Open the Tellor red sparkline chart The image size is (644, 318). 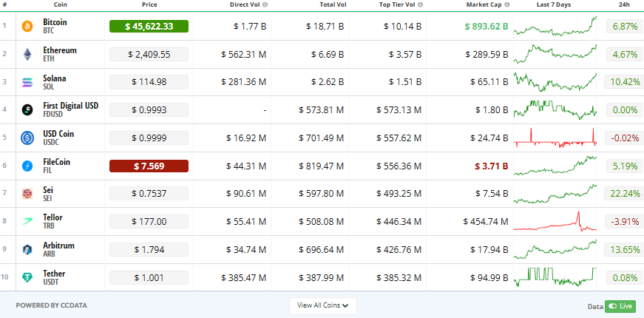[x=555, y=221]
